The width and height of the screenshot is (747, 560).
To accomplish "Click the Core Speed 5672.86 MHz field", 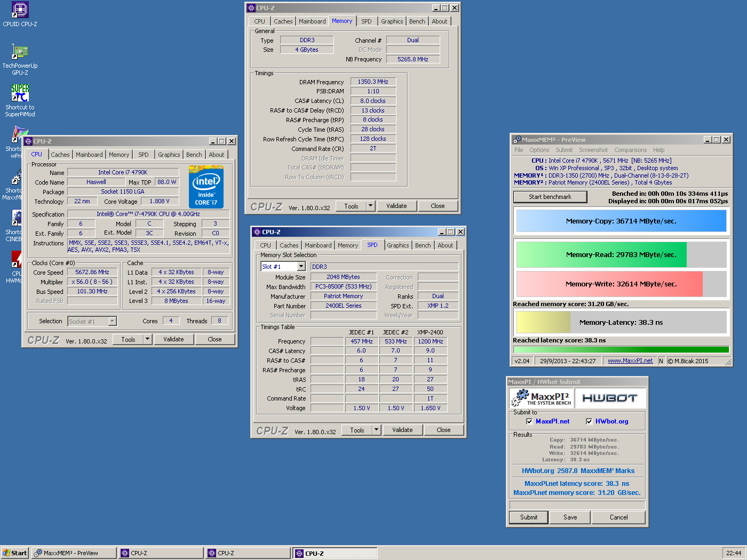I will [x=92, y=272].
